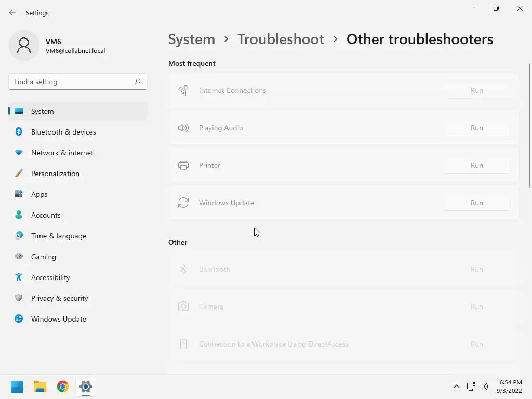Click the Apps icon in the sidebar
Viewport: 532px width, 399px height.
coord(19,194)
